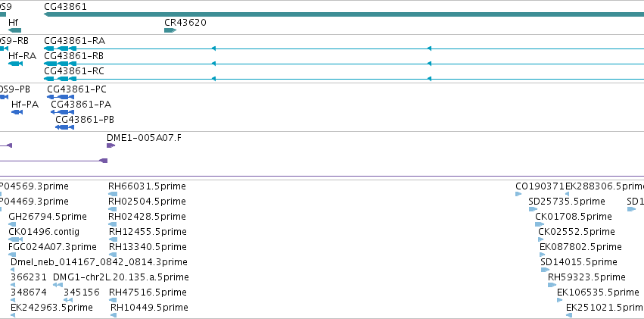
Task: Click the Hf-RA transcript feature
Action: pos(15,64)
